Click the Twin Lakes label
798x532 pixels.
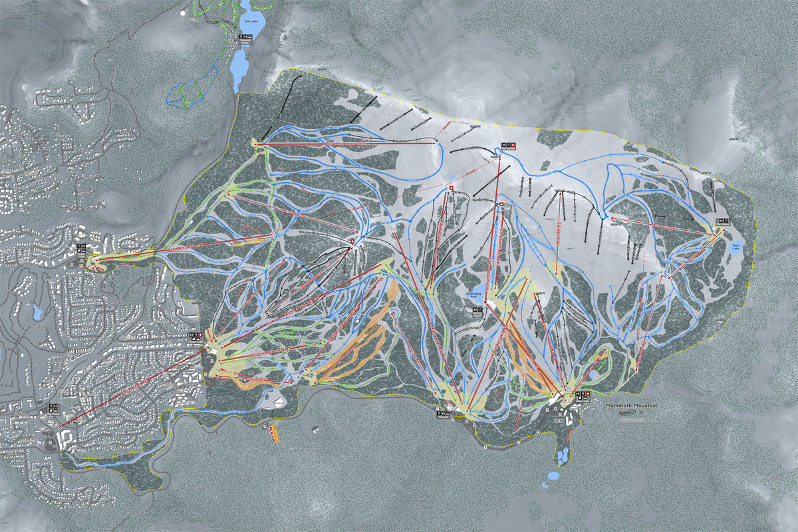point(253,21)
